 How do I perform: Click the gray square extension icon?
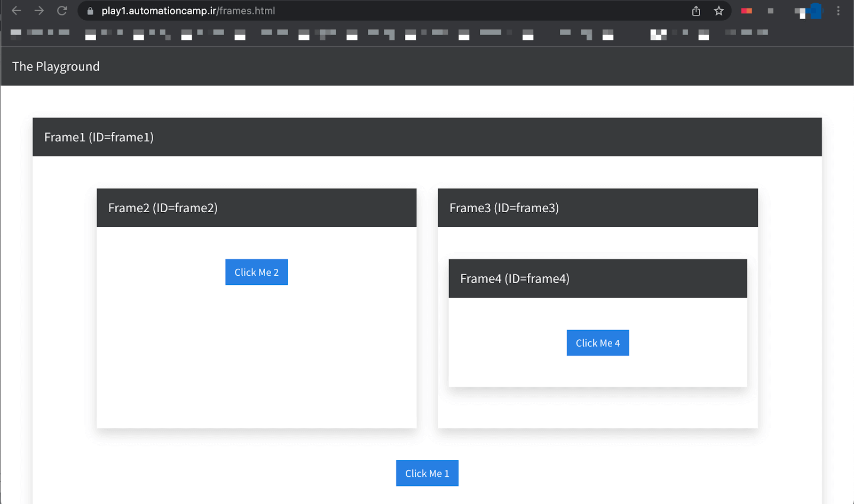[x=770, y=11]
